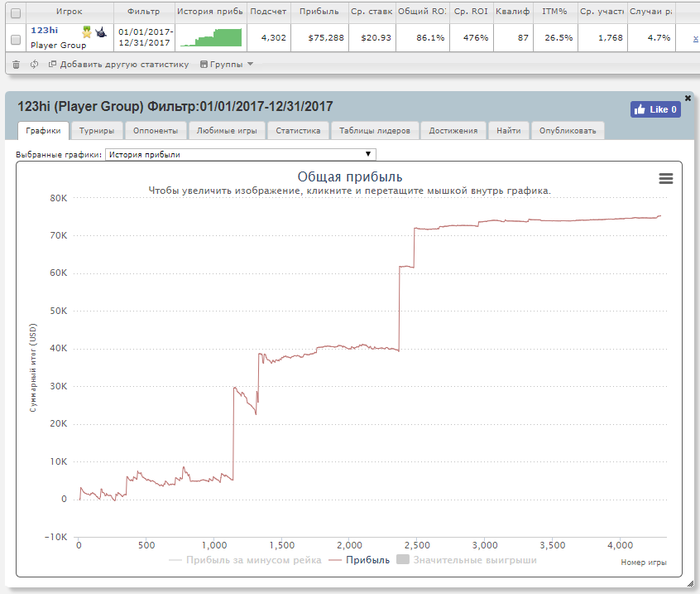
Task: Click Добавить другую статистику link
Action: coord(119,64)
